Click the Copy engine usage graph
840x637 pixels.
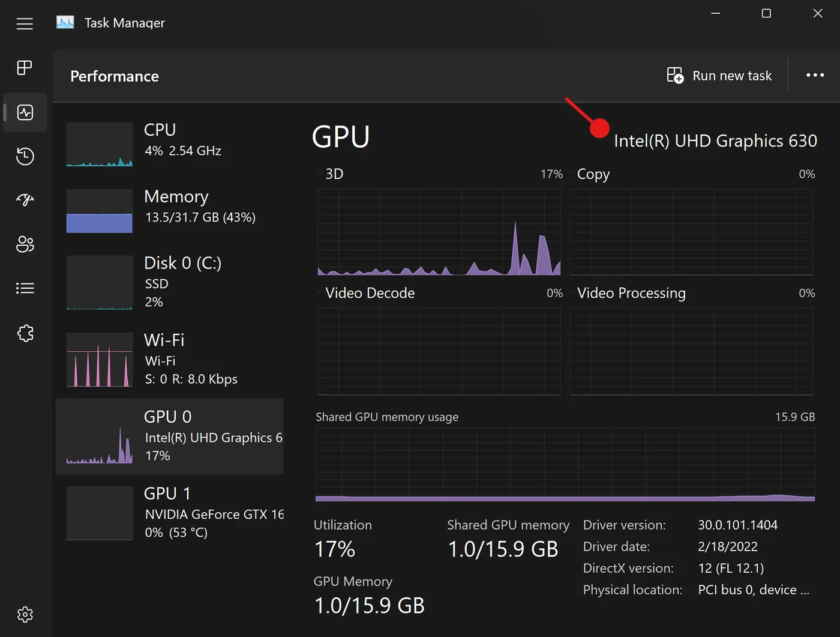[x=691, y=232]
